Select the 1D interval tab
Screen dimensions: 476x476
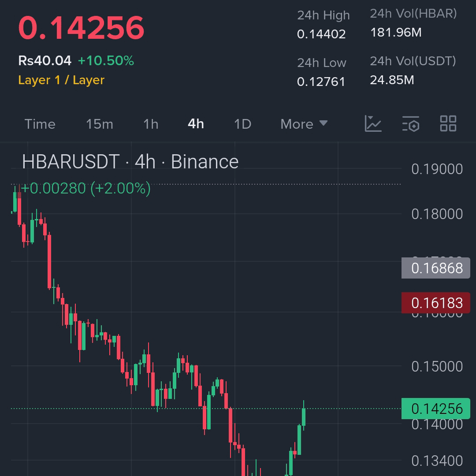[x=242, y=124]
